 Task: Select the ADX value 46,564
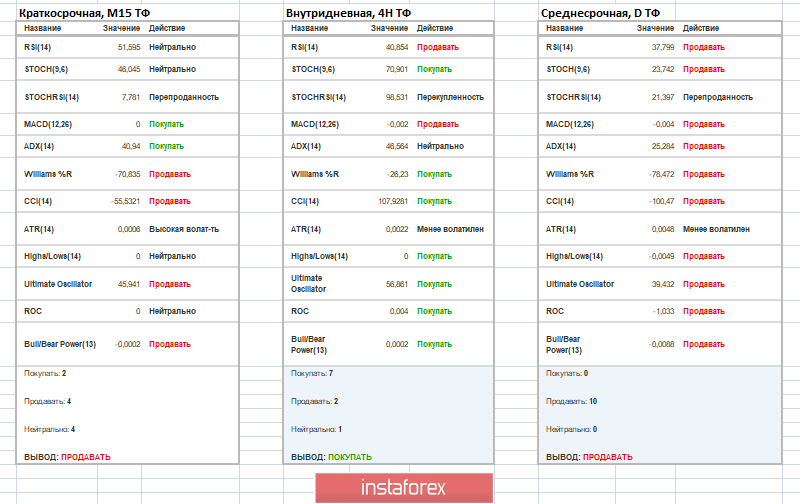pyautogui.click(x=397, y=146)
